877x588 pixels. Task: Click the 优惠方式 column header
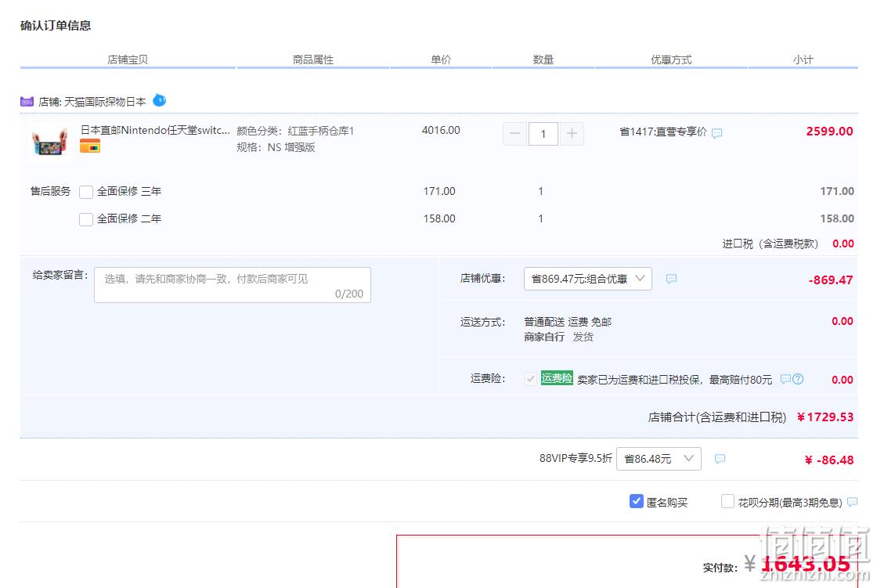pos(671,60)
